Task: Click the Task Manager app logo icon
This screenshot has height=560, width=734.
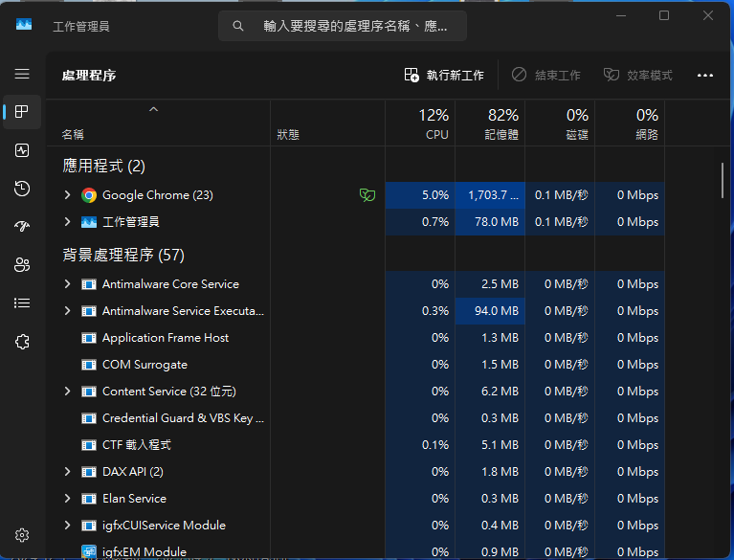Action: coord(24,24)
